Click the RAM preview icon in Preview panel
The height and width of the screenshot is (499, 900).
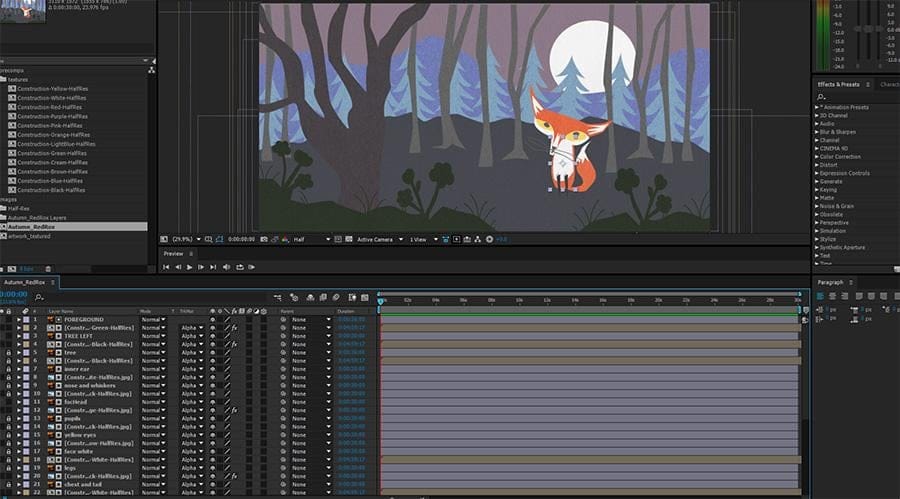[251, 267]
